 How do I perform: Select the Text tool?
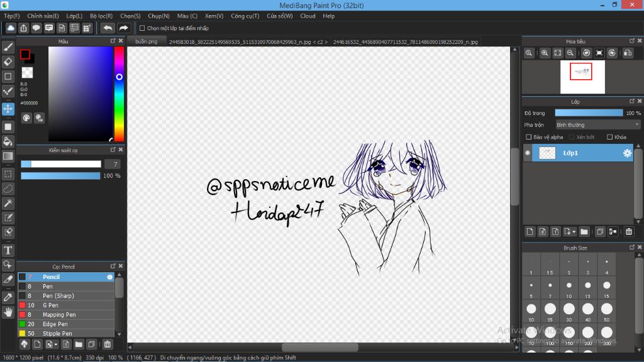(x=8, y=250)
